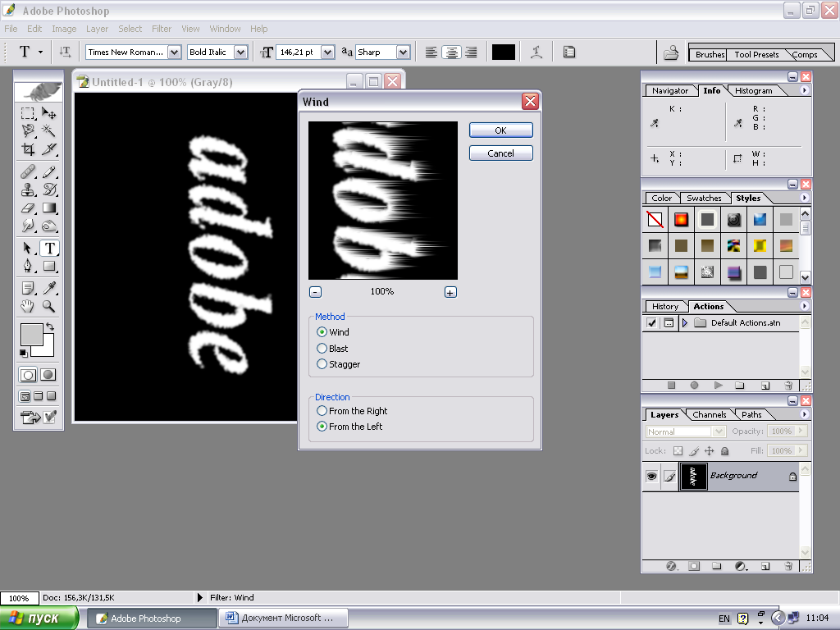Select the Clone Stamp tool
Image resolution: width=840 pixels, height=630 pixels.
(x=28, y=189)
